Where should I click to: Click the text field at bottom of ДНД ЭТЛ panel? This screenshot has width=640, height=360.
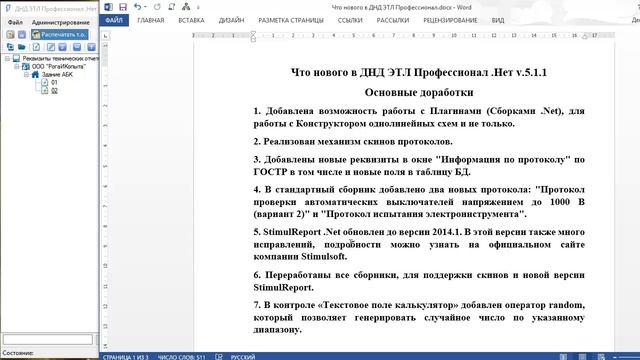[x=48, y=339]
